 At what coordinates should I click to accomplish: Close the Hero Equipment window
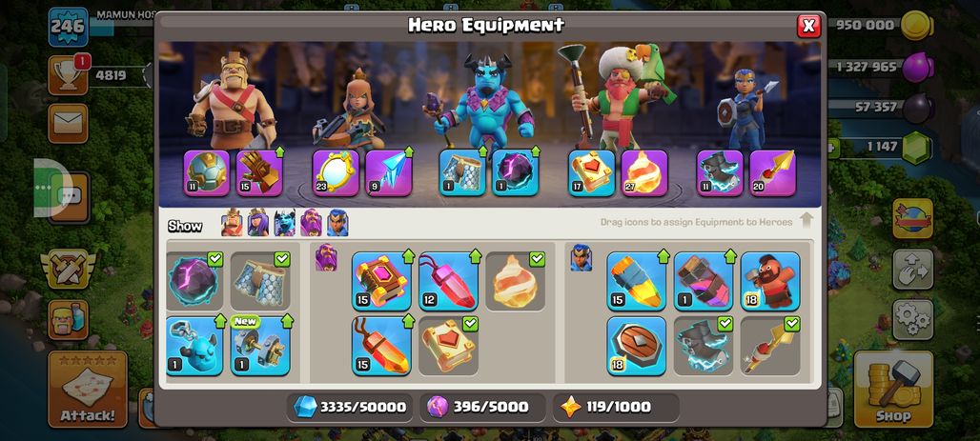pyautogui.click(x=808, y=26)
